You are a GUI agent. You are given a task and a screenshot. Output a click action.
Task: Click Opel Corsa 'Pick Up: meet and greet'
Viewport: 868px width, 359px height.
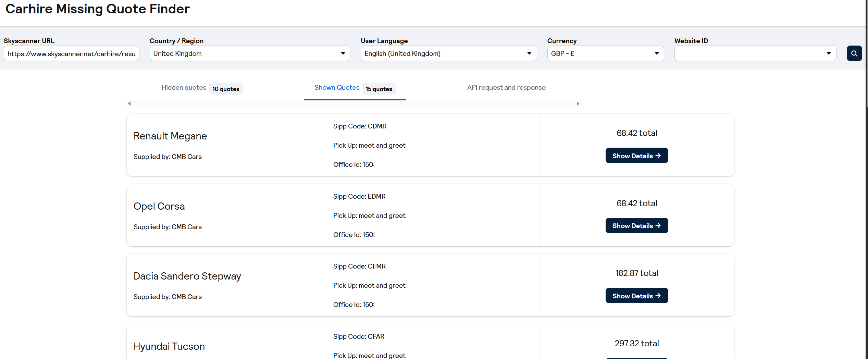pyautogui.click(x=369, y=216)
